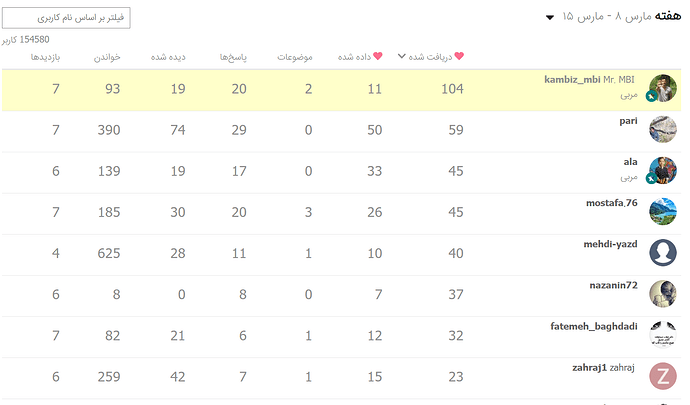This screenshot has width=690, height=405.
Task: Open the هفته period dropdown arrow
Action: tap(550, 18)
